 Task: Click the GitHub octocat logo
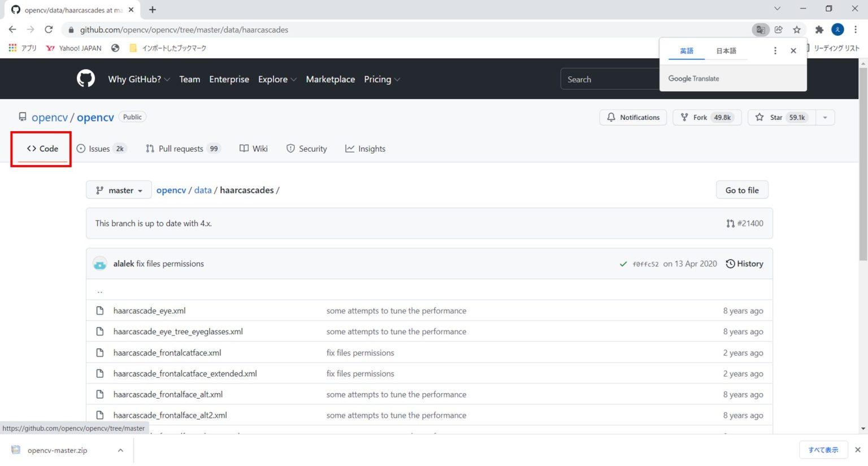coord(86,79)
